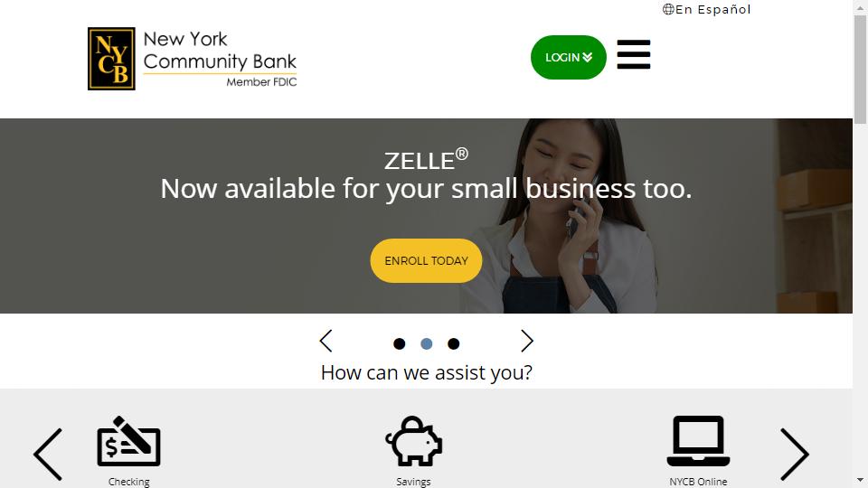Select the first carousel dot
Viewport: 868px width, 488px height.
pos(399,344)
